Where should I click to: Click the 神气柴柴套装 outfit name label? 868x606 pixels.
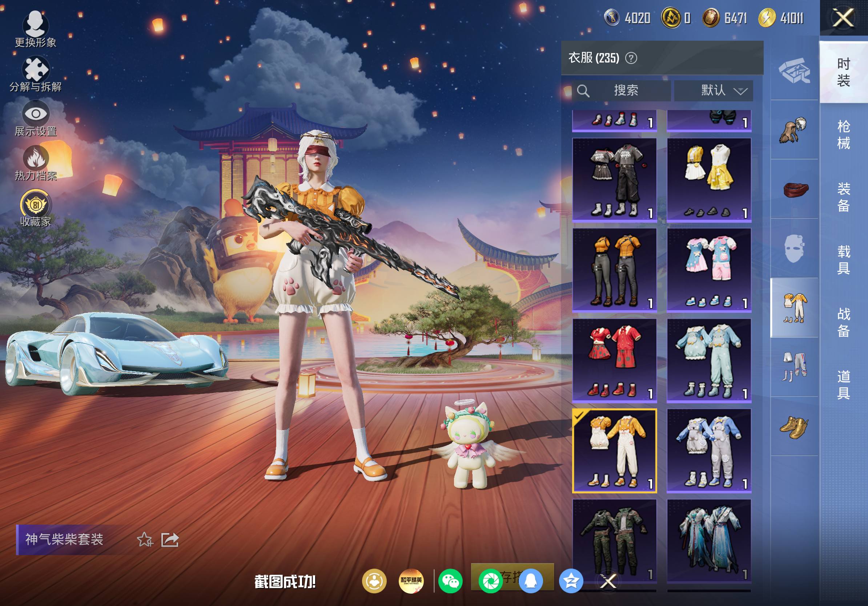point(64,540)
